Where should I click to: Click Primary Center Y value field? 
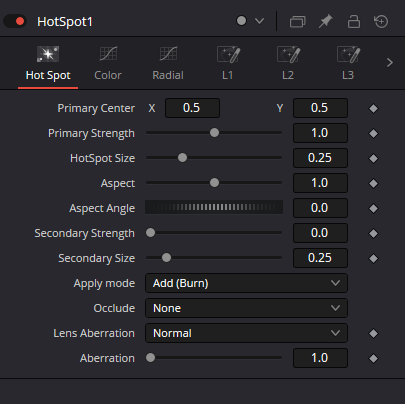[320, 108]
